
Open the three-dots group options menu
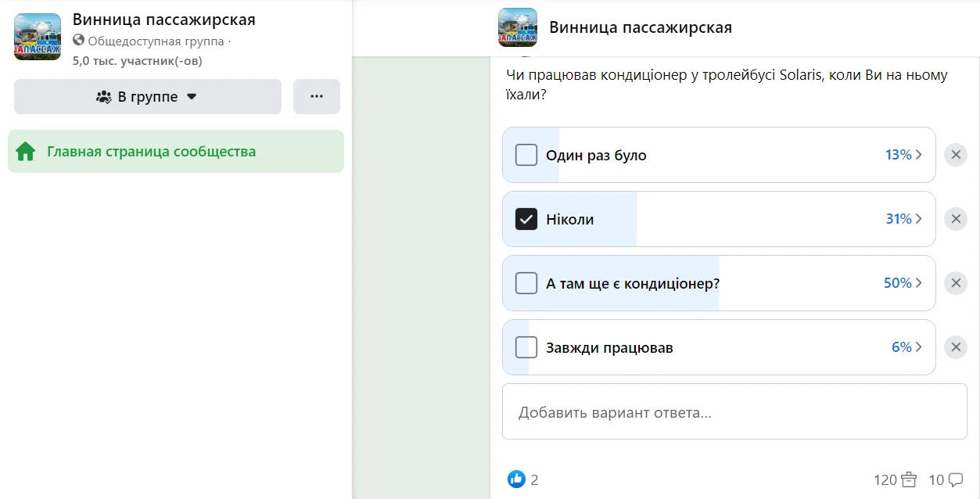tap(317, 97)
